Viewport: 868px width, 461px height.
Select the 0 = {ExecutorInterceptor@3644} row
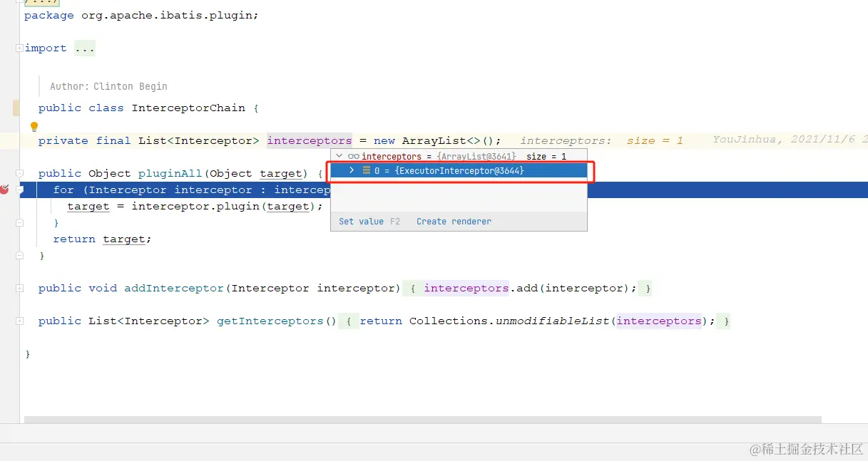(459, 170)
